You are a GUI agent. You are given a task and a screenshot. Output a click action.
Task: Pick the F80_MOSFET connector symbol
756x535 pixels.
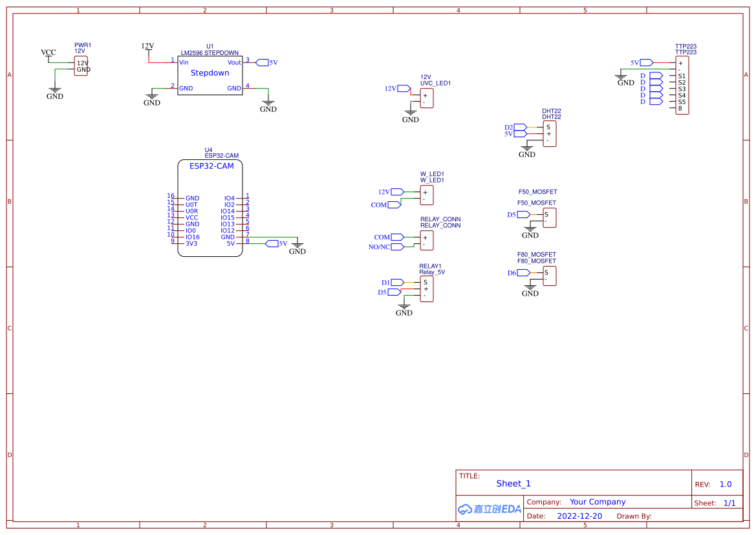549,276
